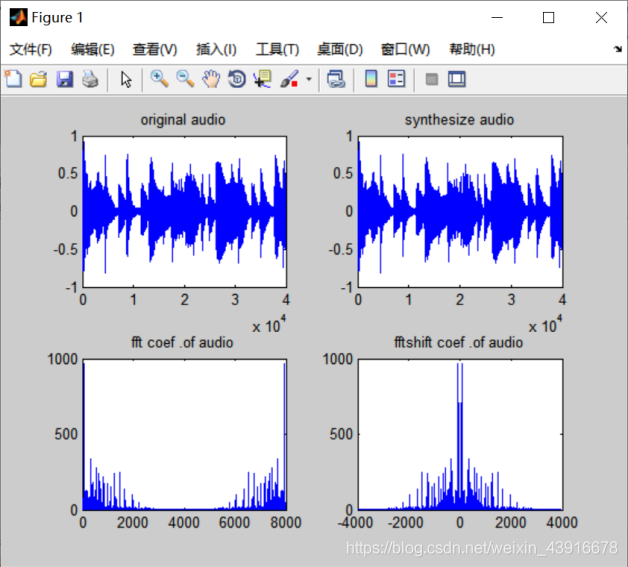Insert a colorbar via toolbar icon
The width and height of the screenshot is (628, 567).
(371, 79)
